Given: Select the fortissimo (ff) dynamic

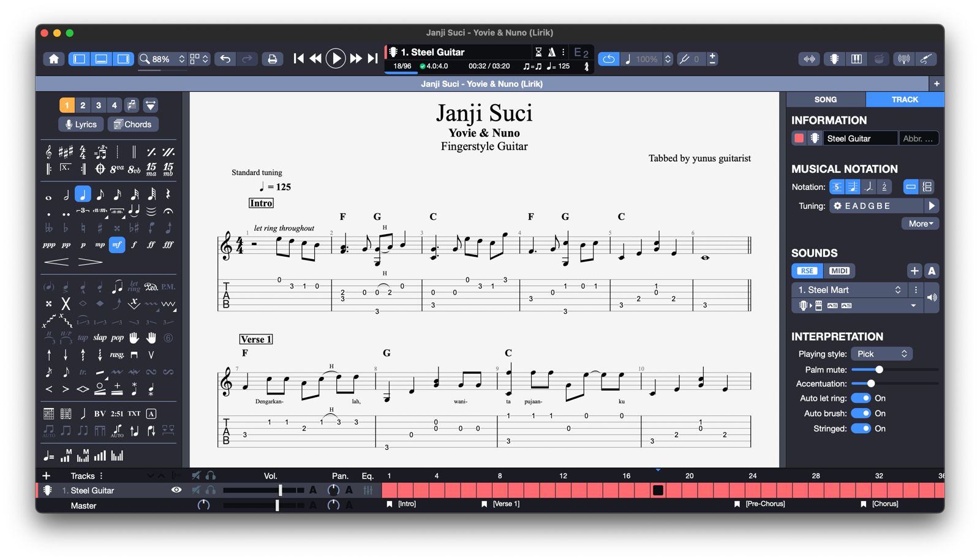Looking at the screenshot, I should tap(151, 244).
